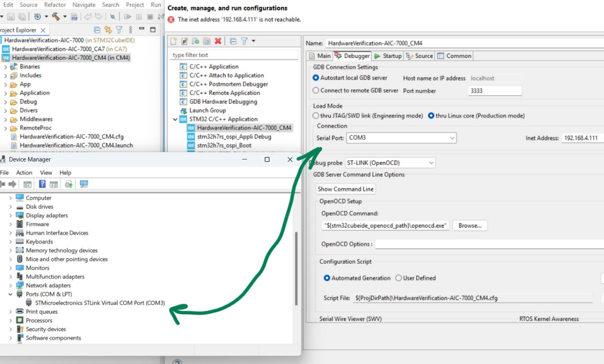Screen dimensions: 604x364
Task: Open the Action menu in Device Manager
Action: pyautogui.click(x=24, y=172)
